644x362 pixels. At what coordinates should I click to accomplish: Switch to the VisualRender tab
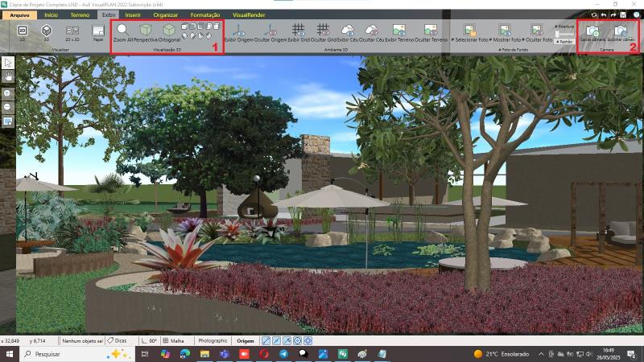tap(251, 14)
